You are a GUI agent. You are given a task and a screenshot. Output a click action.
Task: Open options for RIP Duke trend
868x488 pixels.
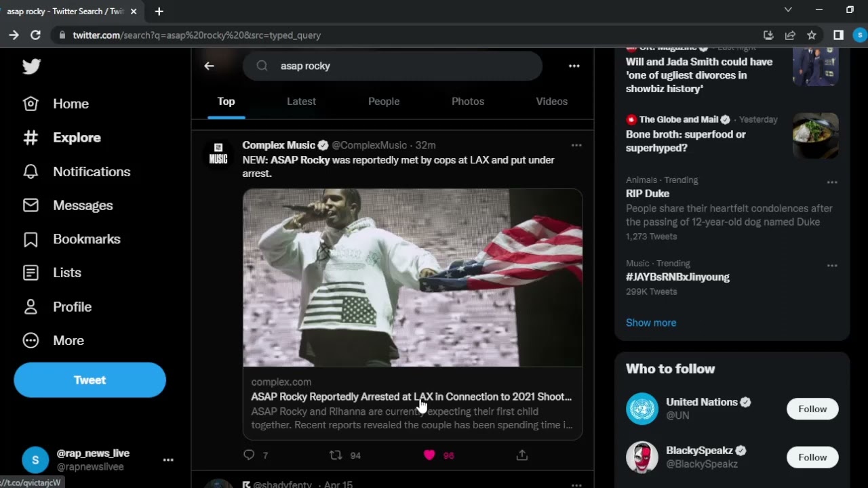[832, 182]
